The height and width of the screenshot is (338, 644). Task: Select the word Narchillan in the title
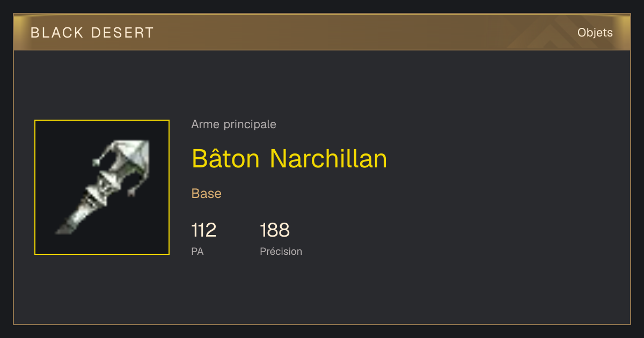tap(328, 158)
